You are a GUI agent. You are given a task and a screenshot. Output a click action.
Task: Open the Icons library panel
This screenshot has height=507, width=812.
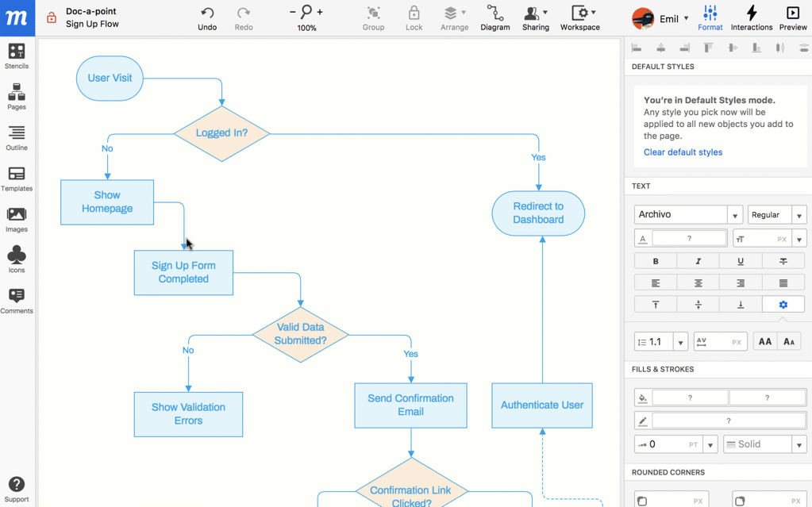coord(16,259)
